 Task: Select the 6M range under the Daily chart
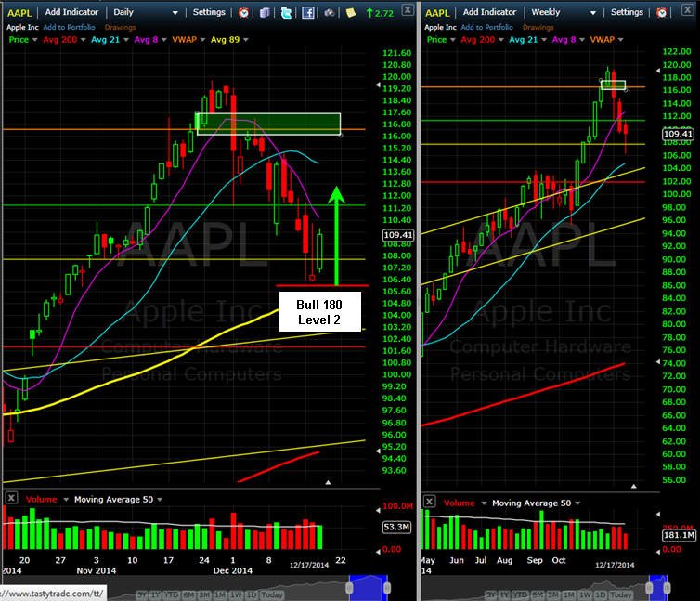(x=188, y=595)
